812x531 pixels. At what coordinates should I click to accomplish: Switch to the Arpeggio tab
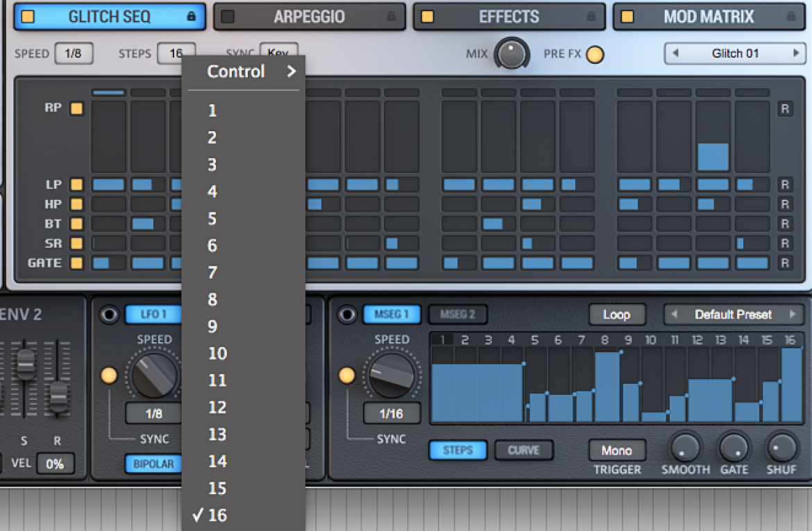click(x=310, y=17)
